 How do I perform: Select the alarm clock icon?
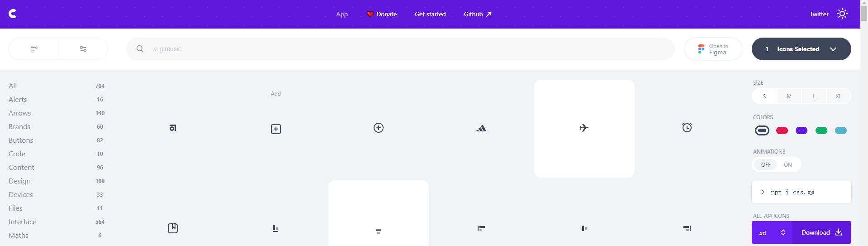pos(687,127)
